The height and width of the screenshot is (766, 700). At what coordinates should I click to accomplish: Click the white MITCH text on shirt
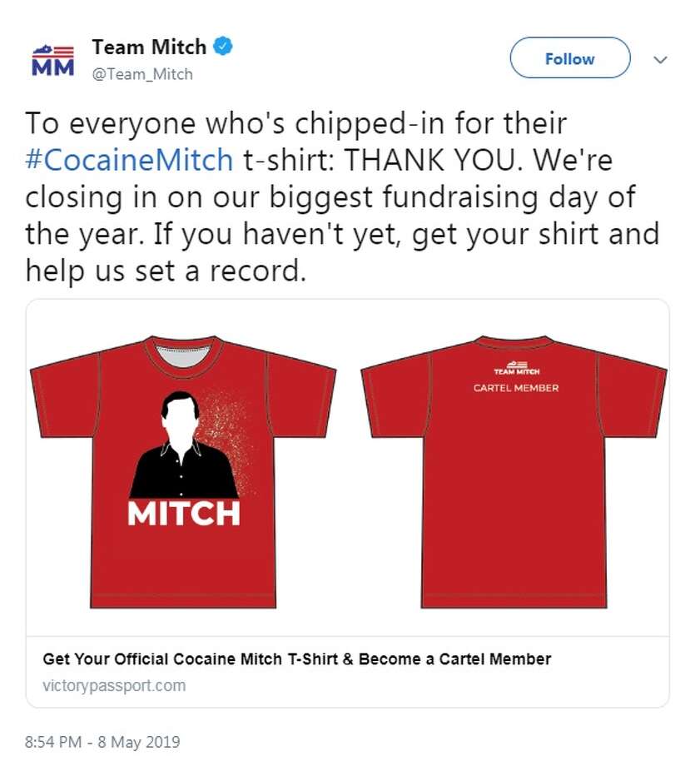(184, 514)
